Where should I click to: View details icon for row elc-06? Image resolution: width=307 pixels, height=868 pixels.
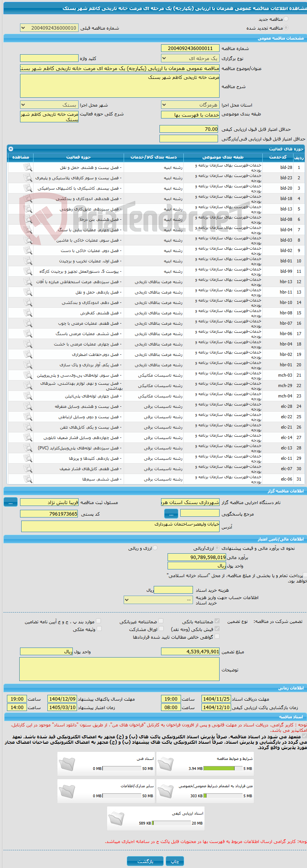(x=27, y=479)
